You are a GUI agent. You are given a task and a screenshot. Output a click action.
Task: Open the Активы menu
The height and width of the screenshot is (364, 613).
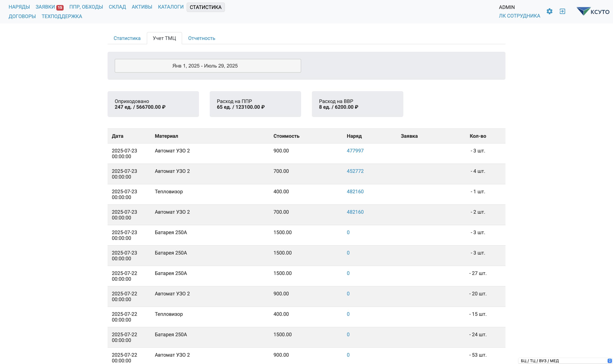coord(142,7)
